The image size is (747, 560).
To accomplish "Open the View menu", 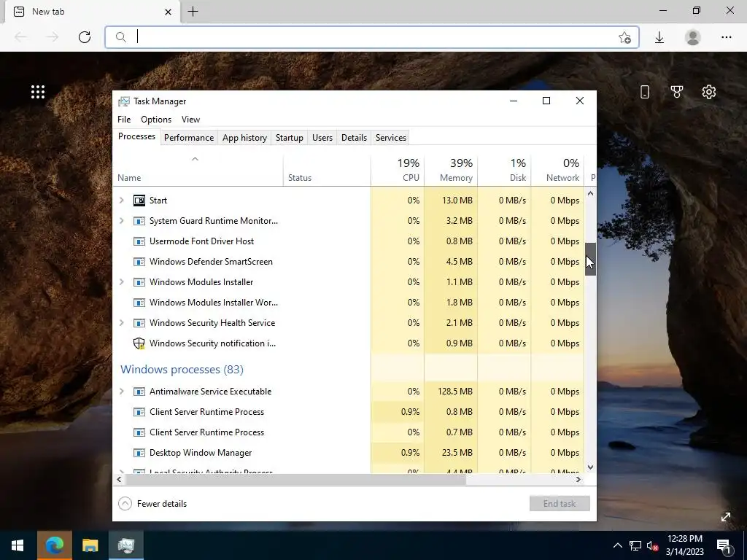I will tap(190, 120).
